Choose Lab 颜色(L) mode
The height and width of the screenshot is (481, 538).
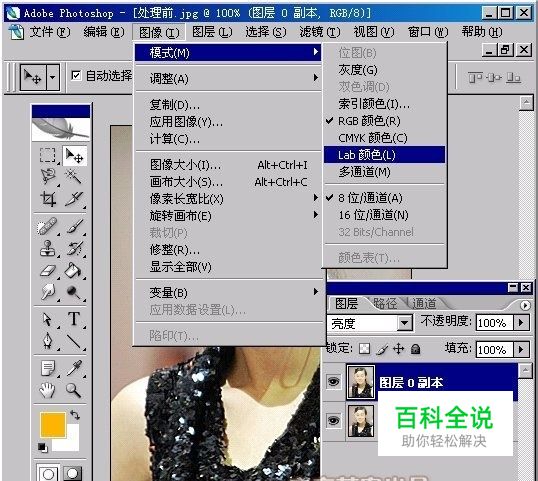click(x=384, y=155)
